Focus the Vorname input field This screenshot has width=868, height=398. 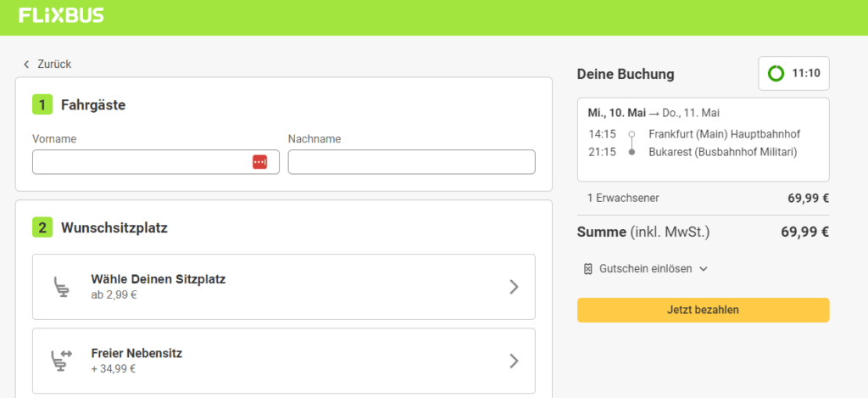[156, 162]
